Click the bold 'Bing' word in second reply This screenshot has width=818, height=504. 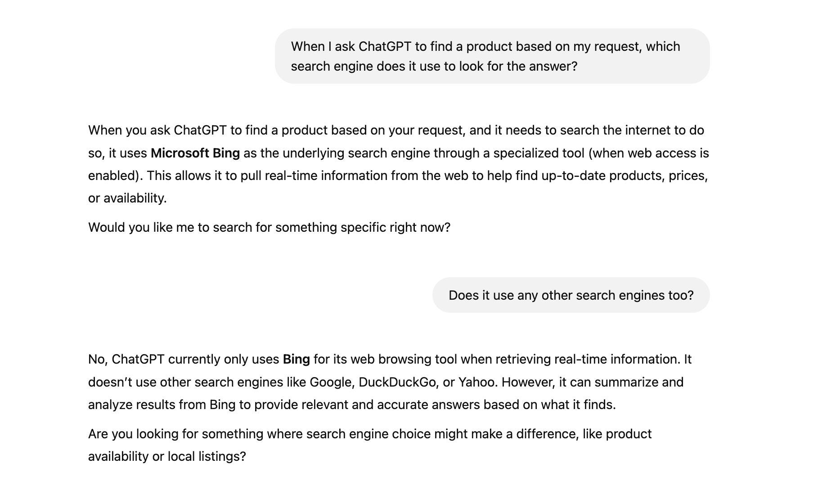click(x=296, y=360)
